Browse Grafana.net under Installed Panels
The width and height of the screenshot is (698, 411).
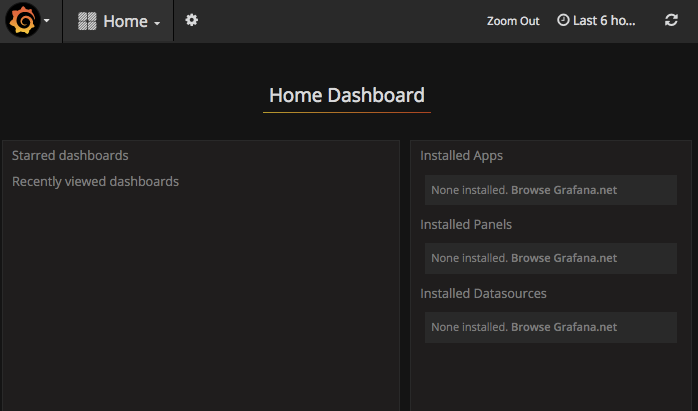coord(564,258)
